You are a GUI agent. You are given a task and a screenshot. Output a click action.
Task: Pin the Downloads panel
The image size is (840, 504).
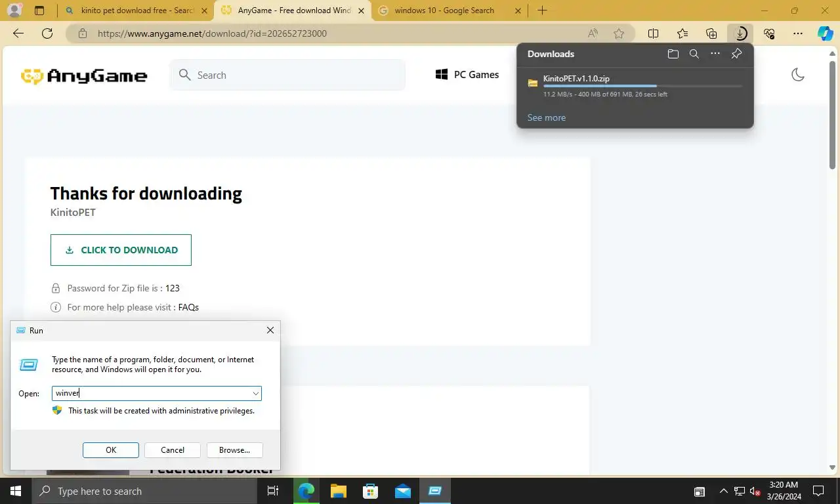[736, 54]
